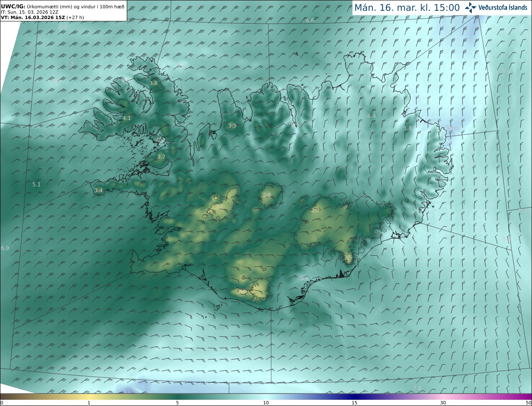Click the 7.8 value near the bottom
The width and height of the screenshot is (532, 406).
(417, 388)
